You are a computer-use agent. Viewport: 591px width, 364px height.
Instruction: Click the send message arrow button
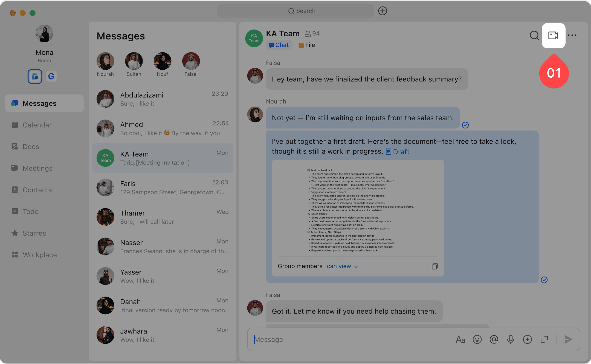pyautogui.click(x=568, y=339)
